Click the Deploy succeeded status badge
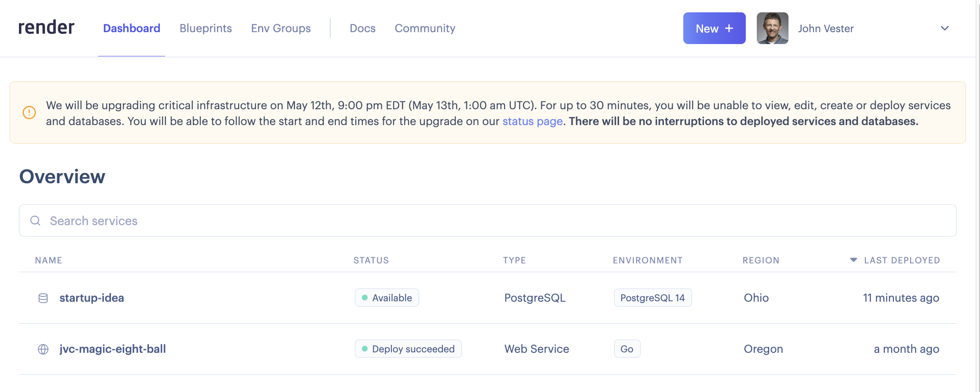 coord(408,349)
